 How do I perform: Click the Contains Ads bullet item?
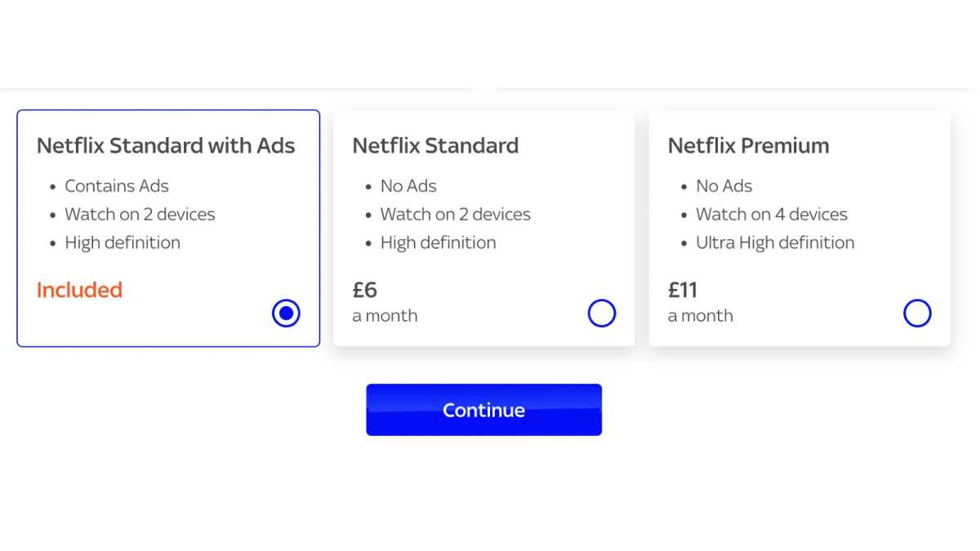(x=117, y=186)
